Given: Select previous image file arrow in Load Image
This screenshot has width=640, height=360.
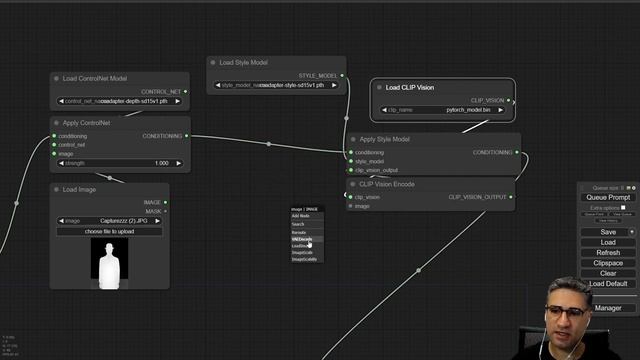Looking at the screenshot, I should point(61,221).
